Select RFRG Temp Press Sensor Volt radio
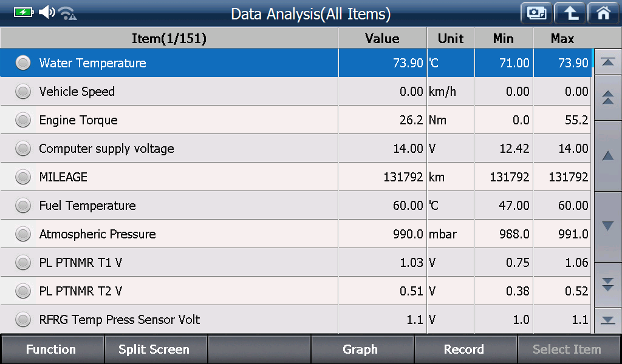The width and height of the screenshot is (622, 364). 23,319
